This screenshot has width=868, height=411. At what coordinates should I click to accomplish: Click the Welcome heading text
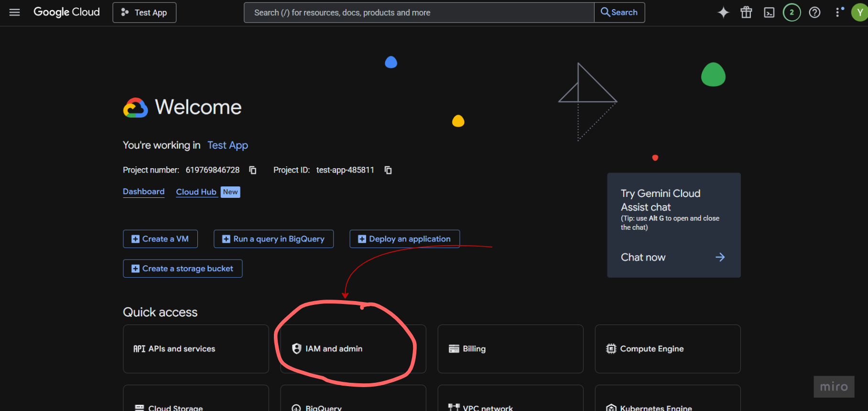198,107
